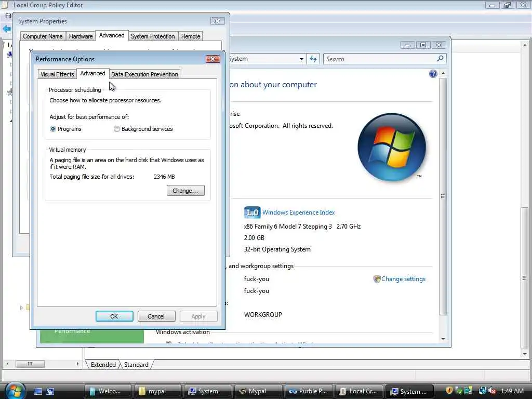Open the Computer Name tab in System Properties

43,36
